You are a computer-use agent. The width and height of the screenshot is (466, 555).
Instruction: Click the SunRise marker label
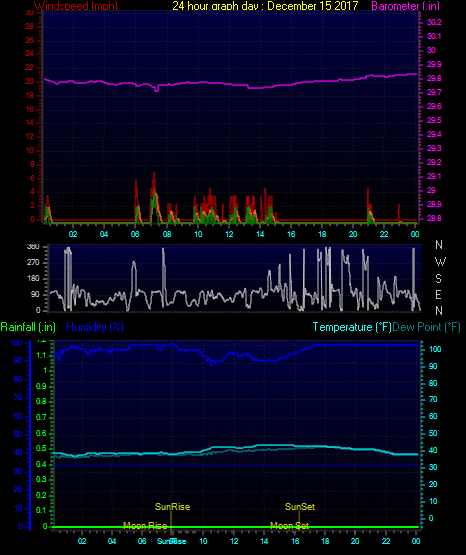[x=173, y=507]
